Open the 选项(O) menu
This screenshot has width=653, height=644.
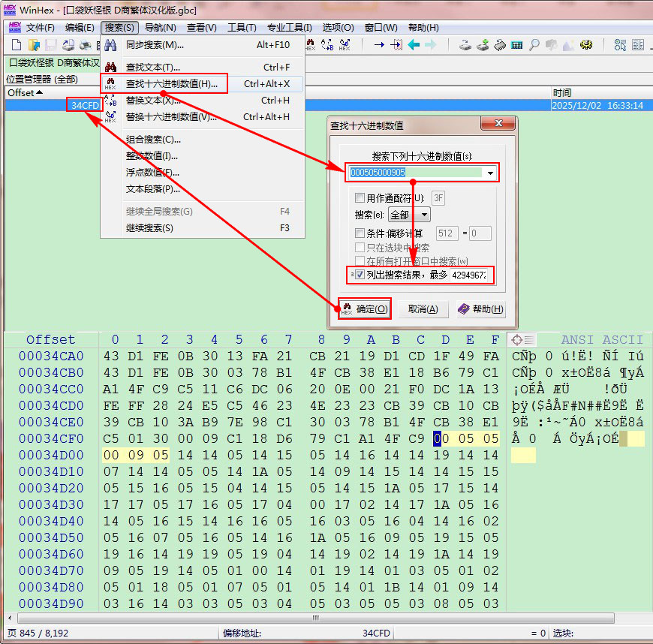tap(339, 28)
